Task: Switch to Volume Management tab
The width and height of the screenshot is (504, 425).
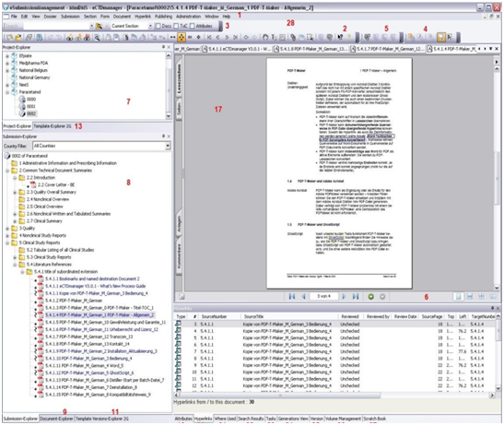Action: (x=343, y=419)
